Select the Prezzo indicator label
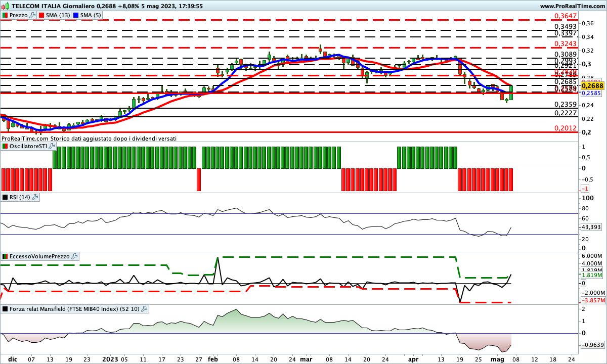The image size is (607, 364). point(19,16)
